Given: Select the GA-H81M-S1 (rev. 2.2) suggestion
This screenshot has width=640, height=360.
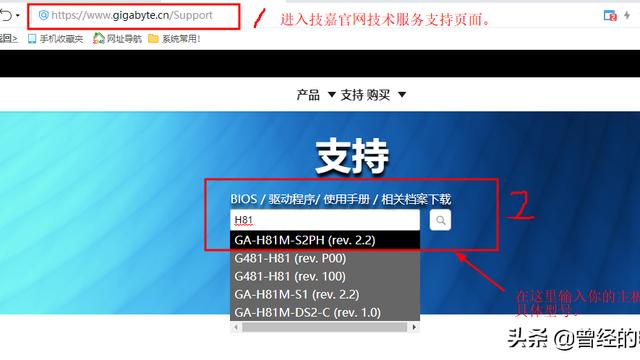Looking at the screenshot, I should click(x=325, y=294).
